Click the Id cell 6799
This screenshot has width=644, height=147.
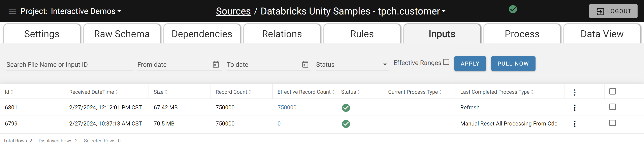pyautogui.click(x=11, y=123)
